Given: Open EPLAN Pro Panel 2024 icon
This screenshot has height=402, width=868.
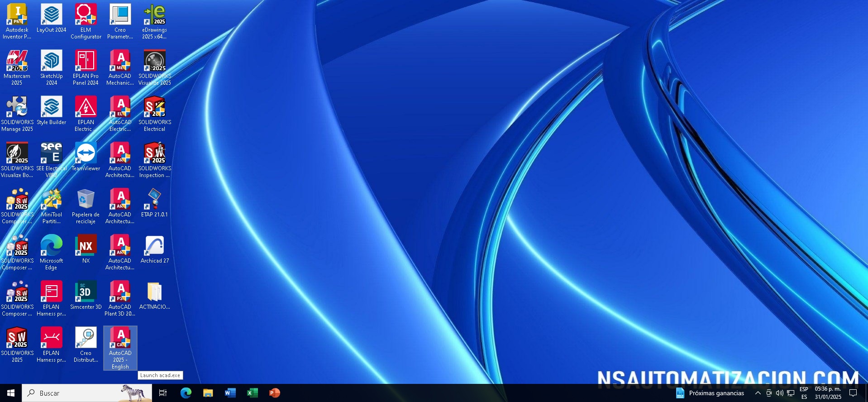Looking at the screenshot, I should click(86, 67).
